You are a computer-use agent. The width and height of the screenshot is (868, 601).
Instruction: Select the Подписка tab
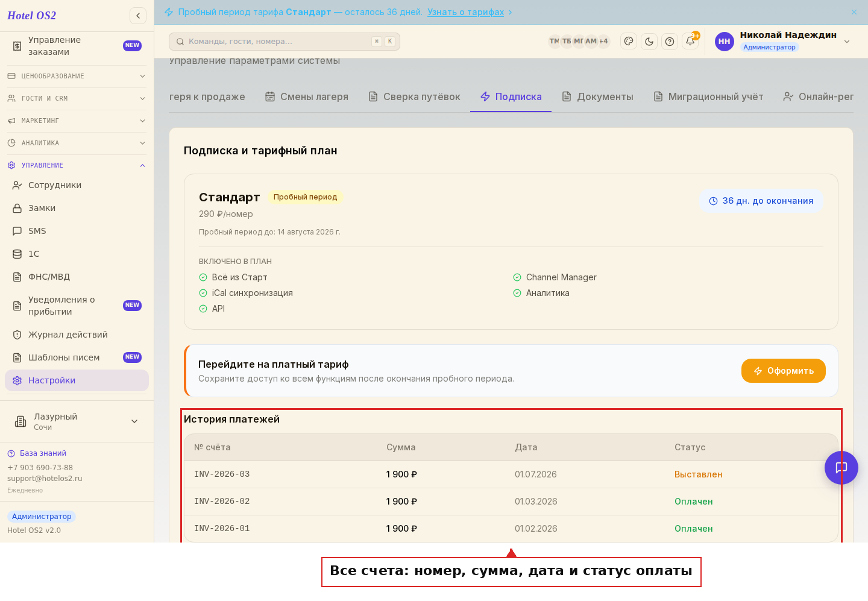511,96
